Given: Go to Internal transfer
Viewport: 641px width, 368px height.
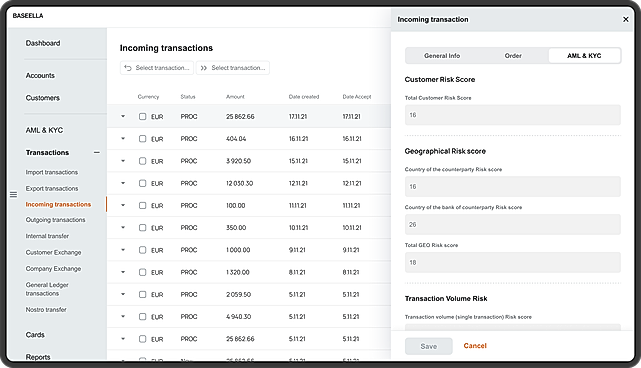Looking at the screenshot, I should [47, 236].
